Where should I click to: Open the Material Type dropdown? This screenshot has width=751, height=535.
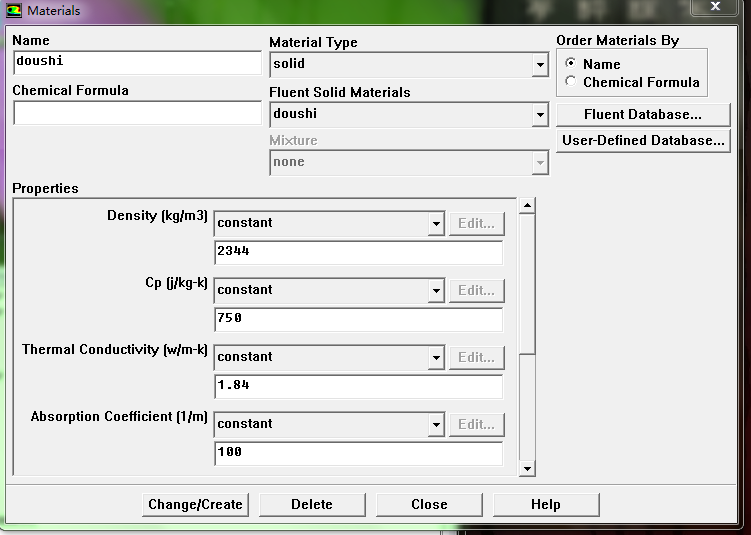[x=540, y=65]
